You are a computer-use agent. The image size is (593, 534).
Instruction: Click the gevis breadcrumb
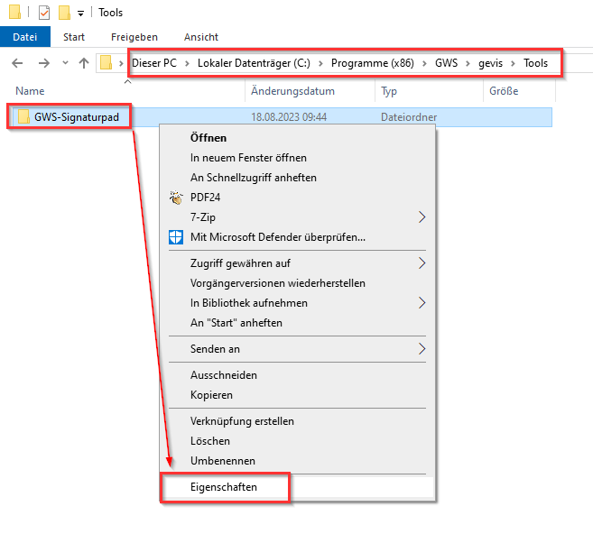pyautogui.click(x=490, y=63)
